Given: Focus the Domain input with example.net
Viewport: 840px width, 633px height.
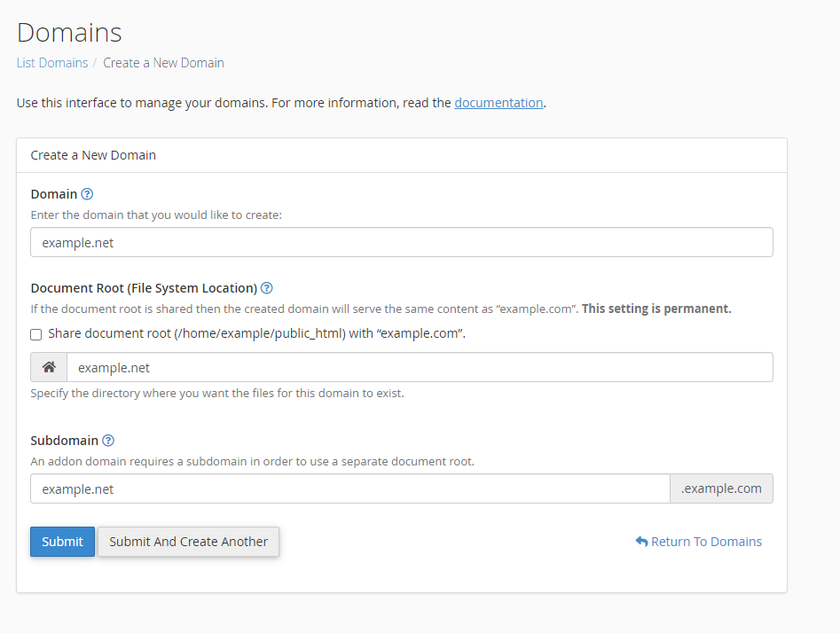Looking at the screenshot, I should 402,242.
